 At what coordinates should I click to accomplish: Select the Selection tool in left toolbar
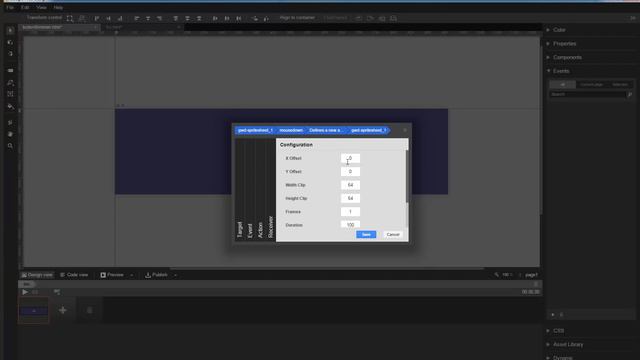tap(11, 30)
